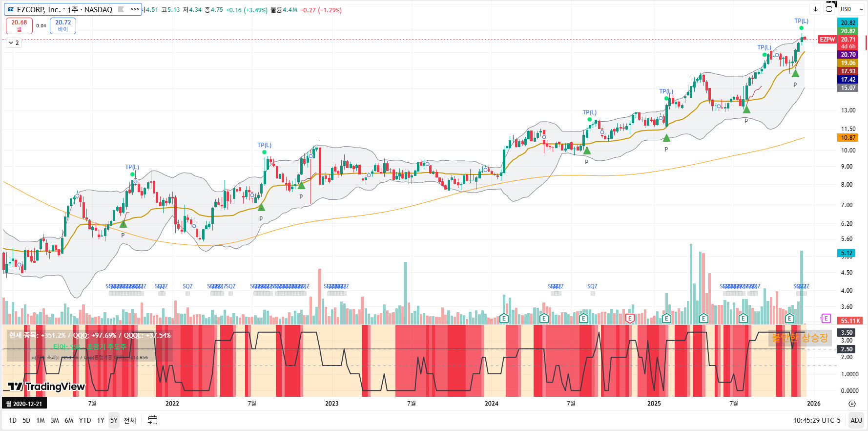Viewport: 868px width, 431px height.
Task: Click the 55.11K volume label
Action: [850, 321]
